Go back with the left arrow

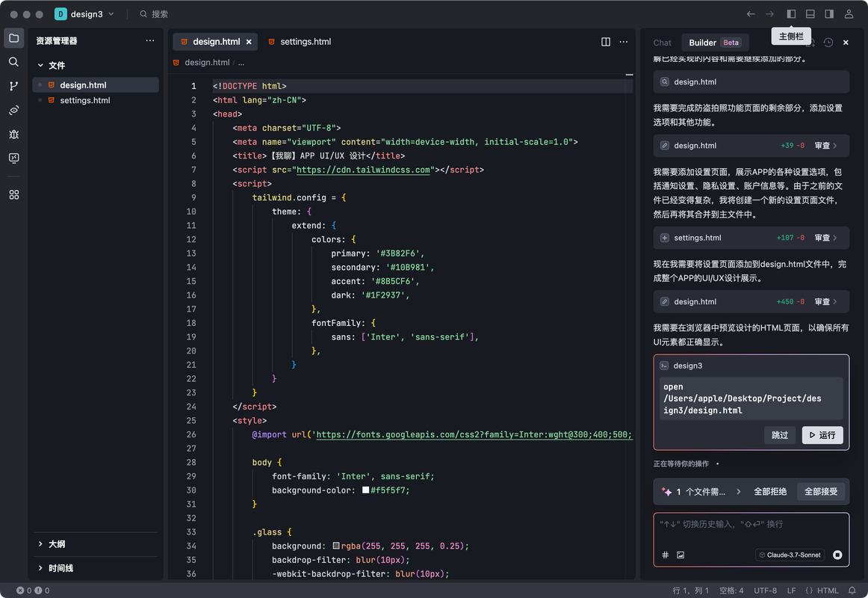[x=751, y=14]
